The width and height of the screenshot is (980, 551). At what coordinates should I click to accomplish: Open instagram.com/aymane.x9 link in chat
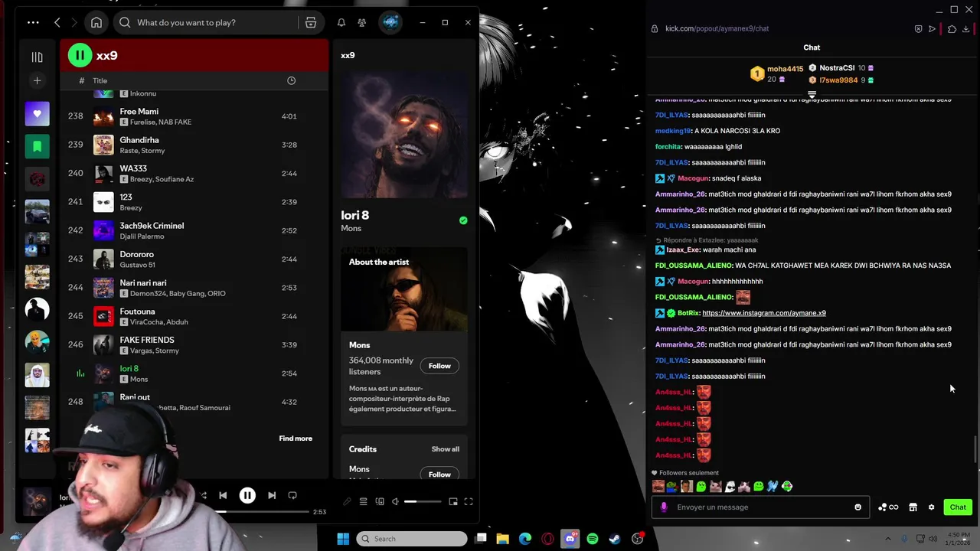pos(764,313)
